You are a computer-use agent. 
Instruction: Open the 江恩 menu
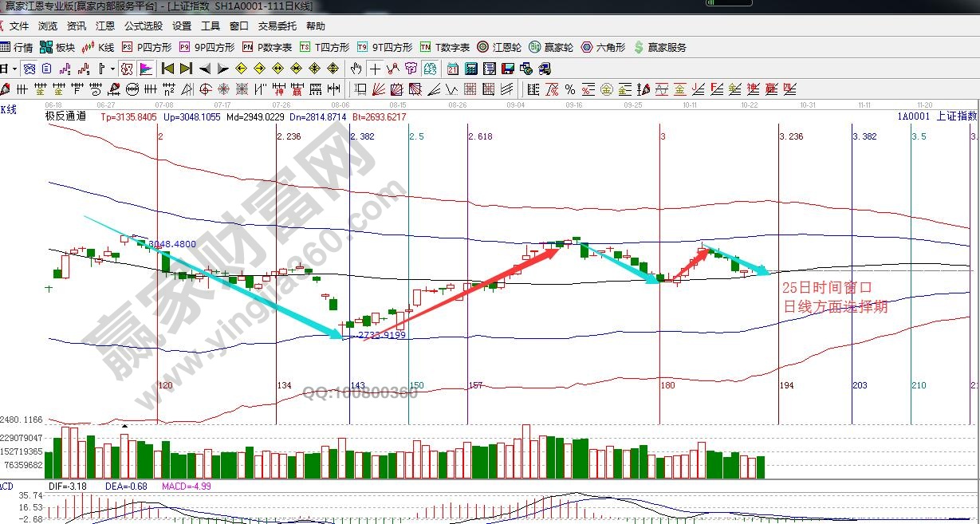[105, 26]
